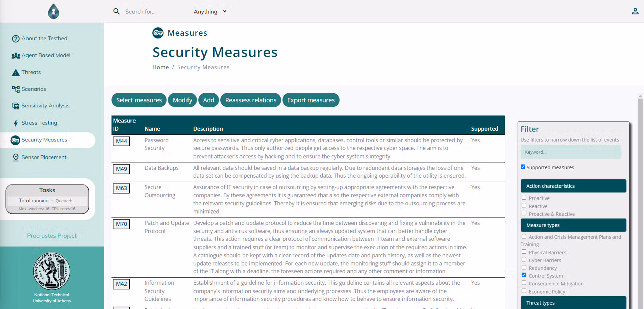Click the Add button
The image size is (644, 309).
click(x=208, y=100)
